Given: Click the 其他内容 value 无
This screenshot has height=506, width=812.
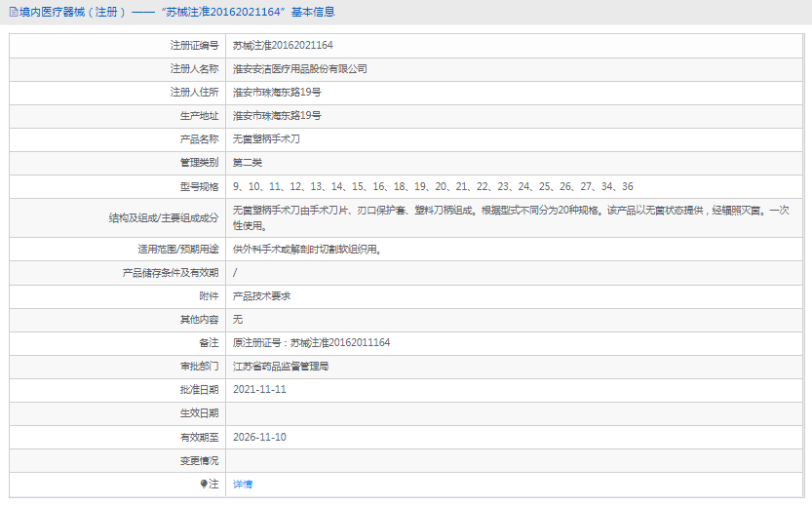Looking at the screenshot, I should (x=238, y=320).
